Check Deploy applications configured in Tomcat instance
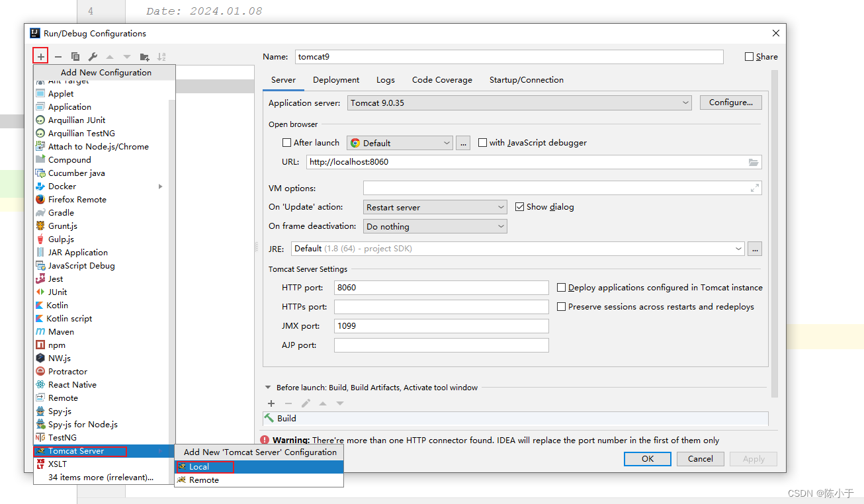Viewport: 864px width, 504px height. [561, 288]
